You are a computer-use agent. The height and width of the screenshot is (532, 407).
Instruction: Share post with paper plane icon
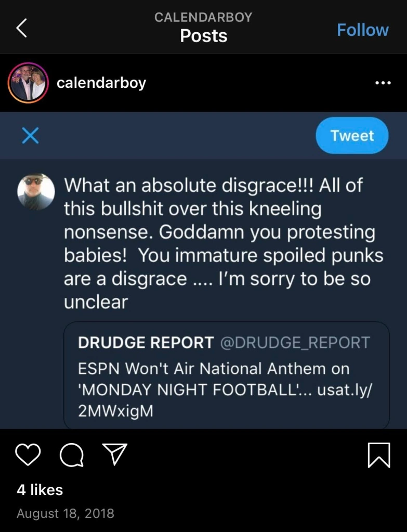click(x=115, y=455)
